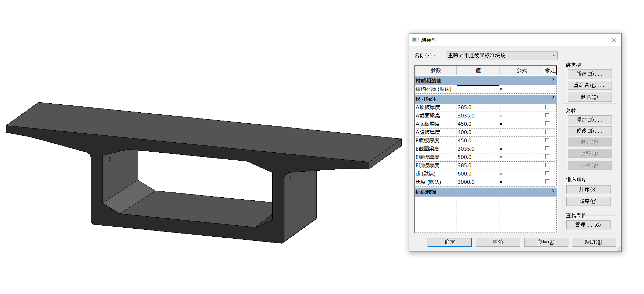This screenshot has width=644, height=294.
Task: Click the 新建(N)... button
Action: [589, 74]
